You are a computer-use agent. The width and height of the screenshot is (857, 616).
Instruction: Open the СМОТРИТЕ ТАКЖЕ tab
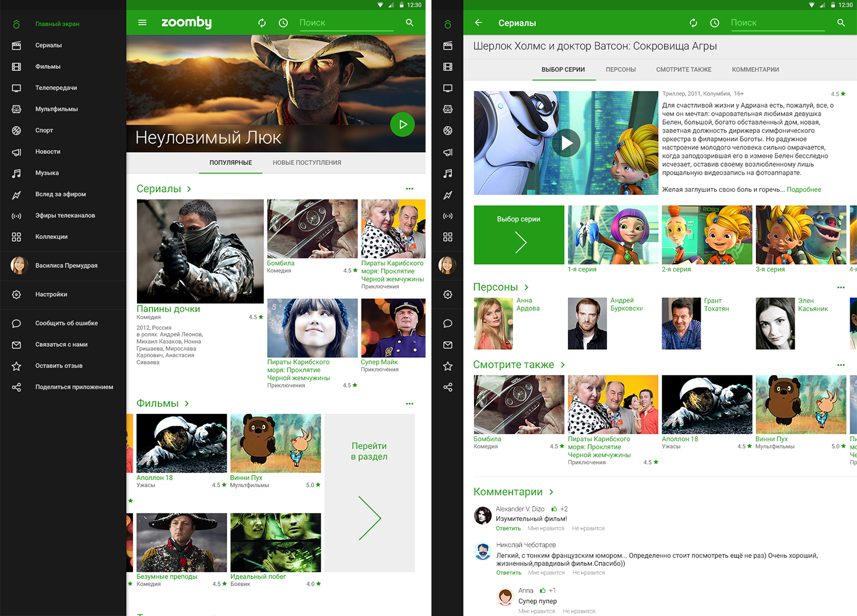[683, 69]
